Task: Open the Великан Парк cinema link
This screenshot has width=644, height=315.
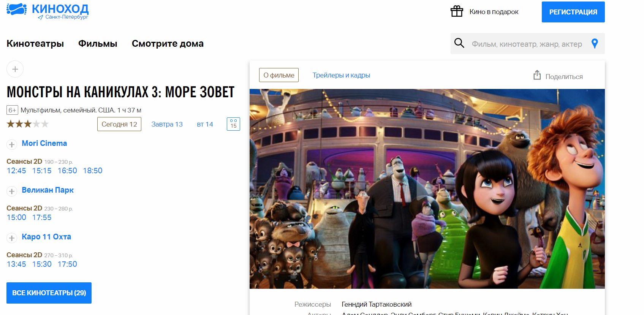Action: pos(47,190)
